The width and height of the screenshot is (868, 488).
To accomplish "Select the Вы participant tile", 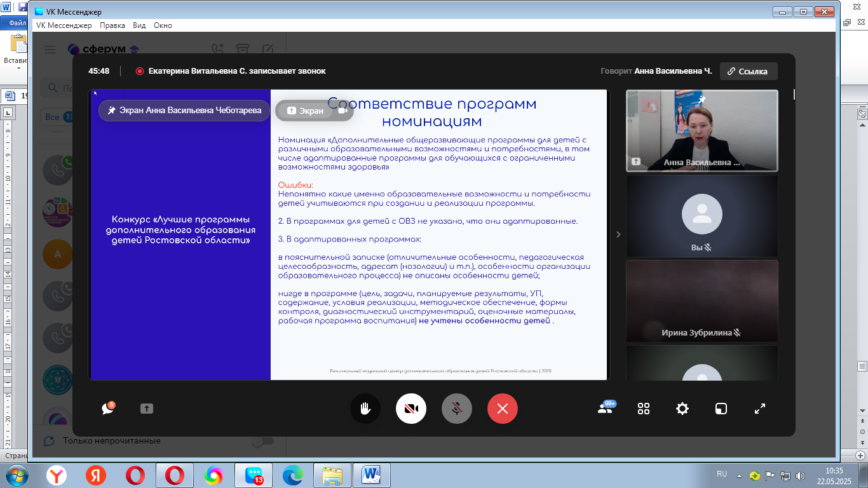I will [x=702, y=215].
